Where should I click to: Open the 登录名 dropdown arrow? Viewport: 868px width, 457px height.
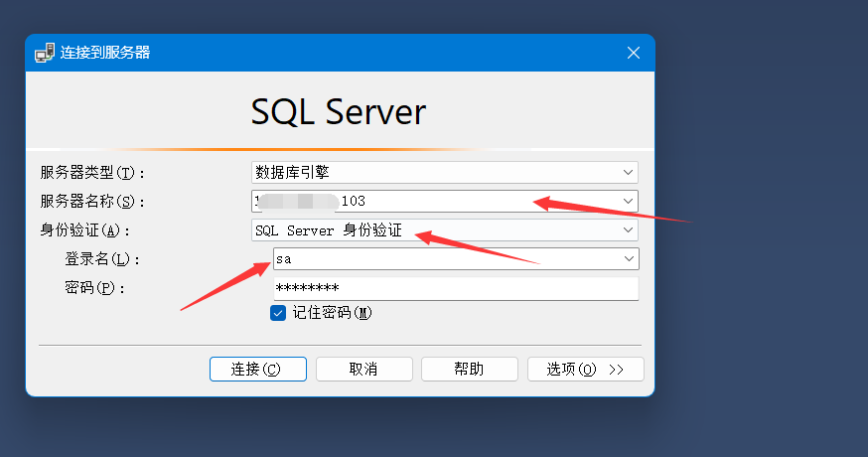click(627, 258)
